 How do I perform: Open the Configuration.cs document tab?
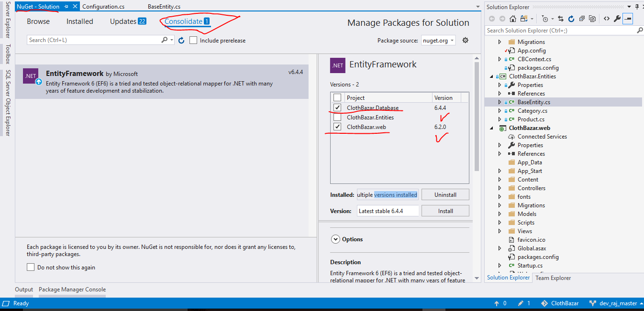click(103, 7)
